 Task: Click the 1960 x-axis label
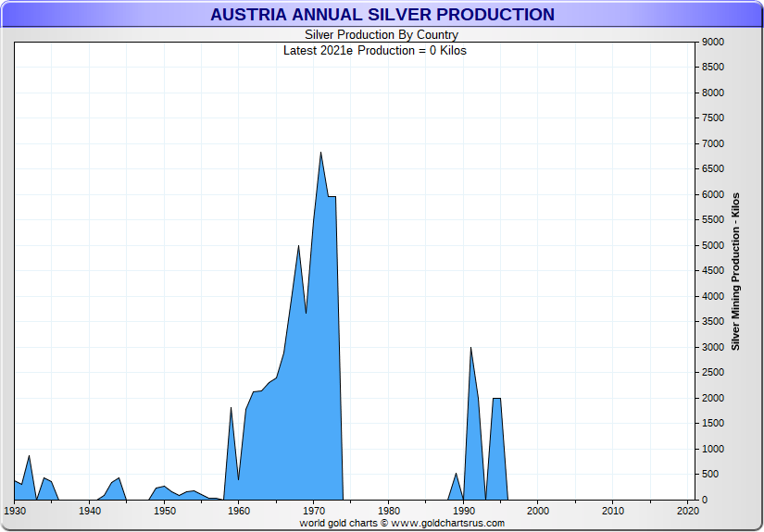[239, 511]
